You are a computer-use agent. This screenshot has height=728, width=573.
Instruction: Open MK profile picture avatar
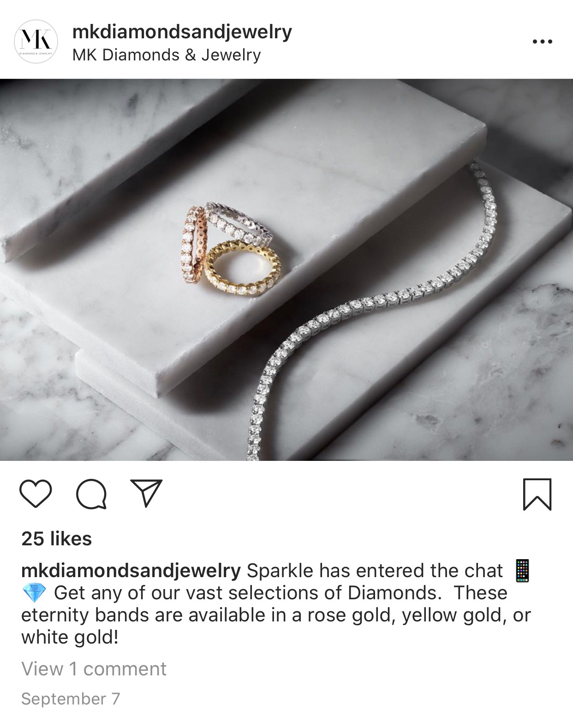click(36, 42)
